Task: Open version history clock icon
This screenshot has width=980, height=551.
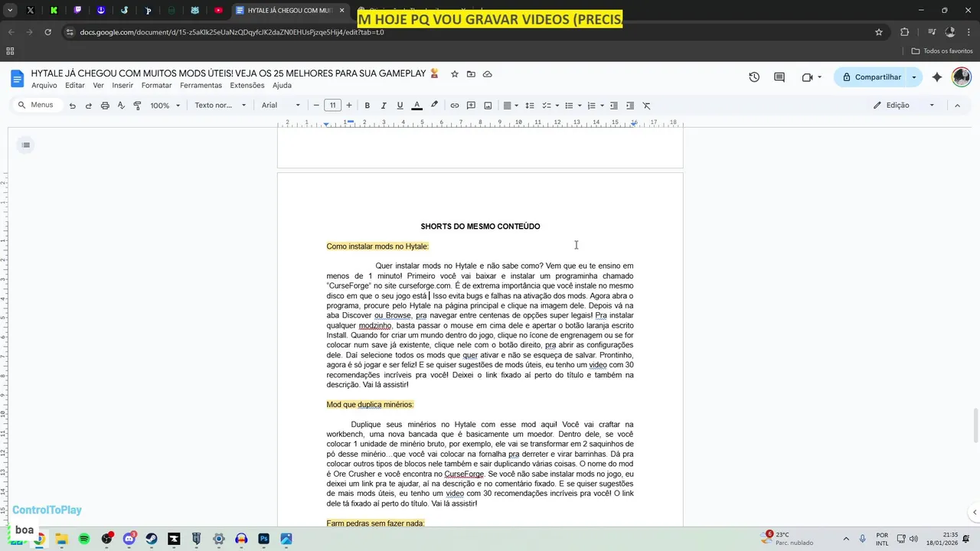Action: (x=754, y=77)
